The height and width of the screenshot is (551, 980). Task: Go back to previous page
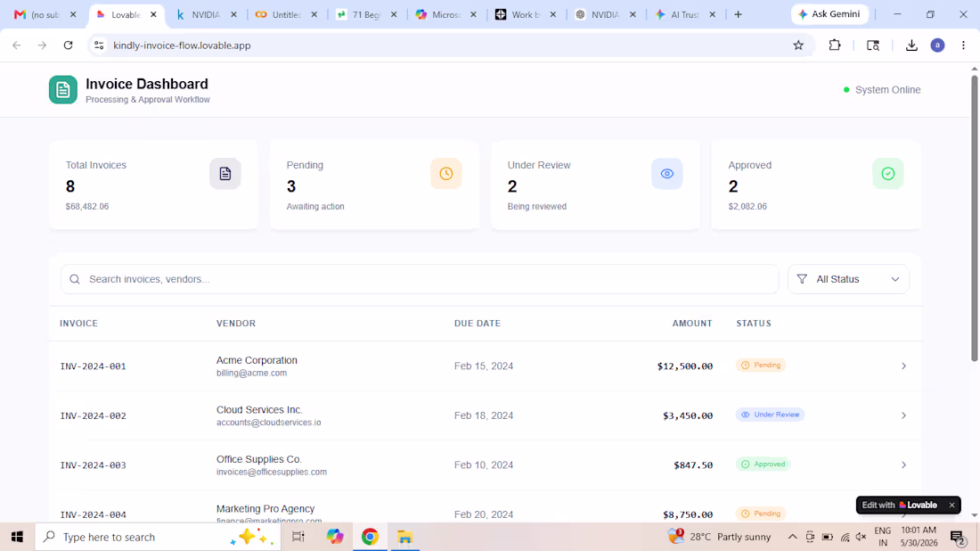(x=17, y=45)
